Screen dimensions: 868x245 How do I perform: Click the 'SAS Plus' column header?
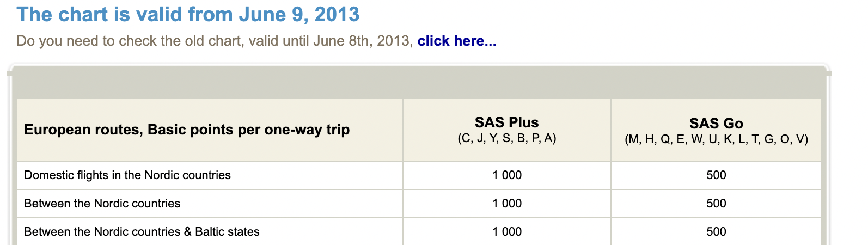[x=506, y=122]
